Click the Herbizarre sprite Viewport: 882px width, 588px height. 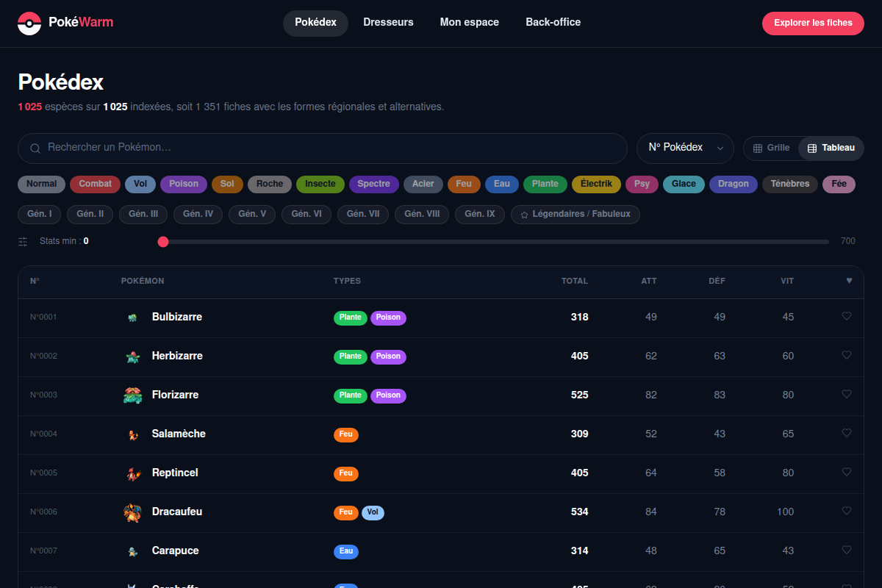pos(132,356)
